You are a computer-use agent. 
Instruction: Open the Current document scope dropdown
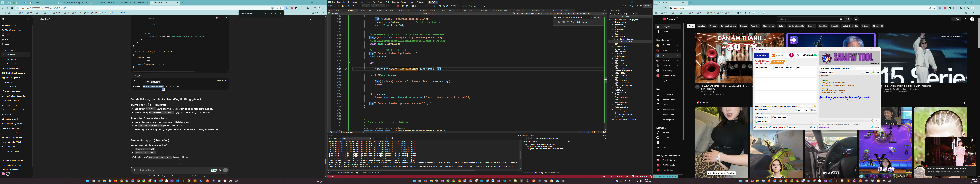(x=598, y=22)
